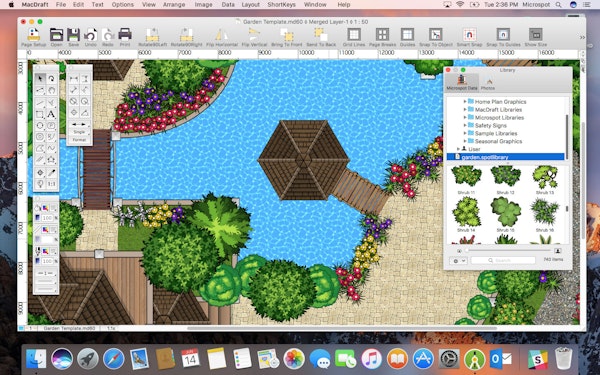Click the Single button in dimension palette

pos(79,132)
